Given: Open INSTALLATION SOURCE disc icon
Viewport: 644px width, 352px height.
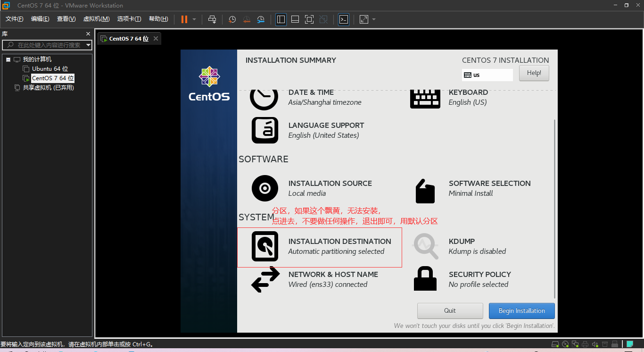Looking at the screenshot, I should click(265, 188).
